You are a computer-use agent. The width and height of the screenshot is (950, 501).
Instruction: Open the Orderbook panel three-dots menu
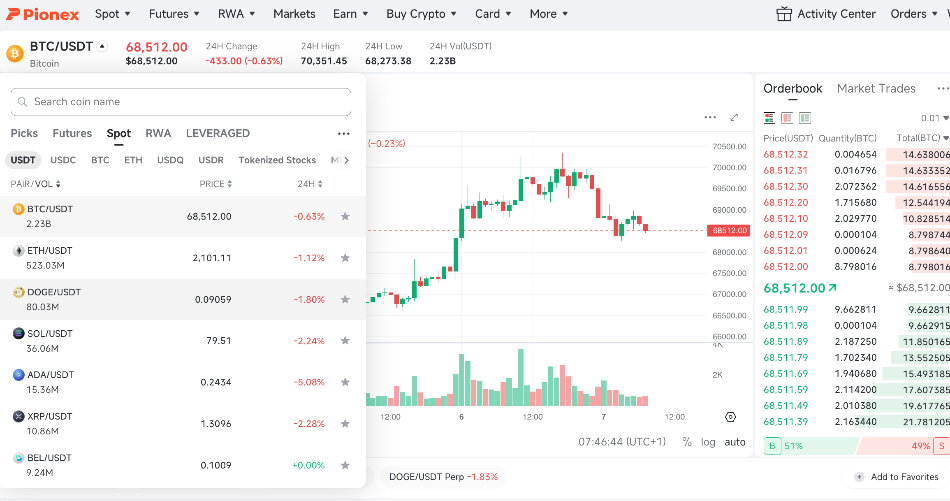pyautogui.click(x=943, y=88)
